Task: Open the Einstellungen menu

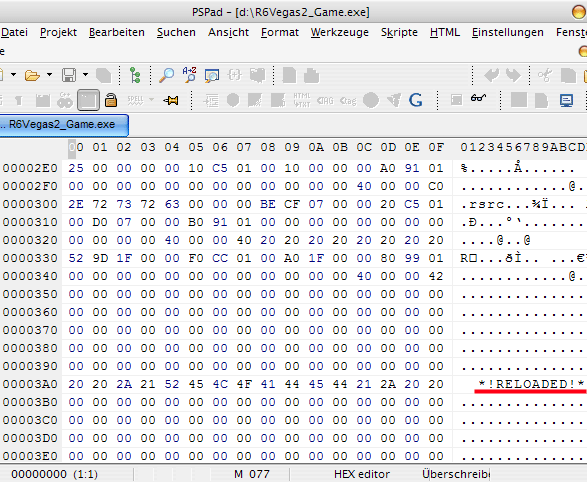Action: pos(508,33)
